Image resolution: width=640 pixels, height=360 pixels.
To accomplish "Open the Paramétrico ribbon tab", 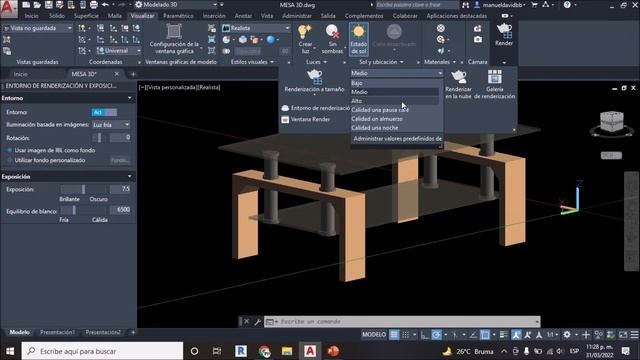I will pyautogui.click(x=178, y=16).
